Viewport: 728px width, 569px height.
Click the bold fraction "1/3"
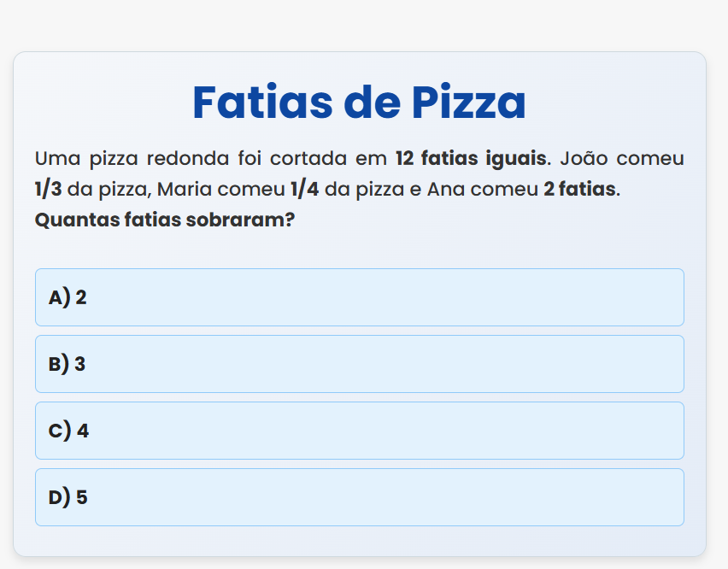48,189
